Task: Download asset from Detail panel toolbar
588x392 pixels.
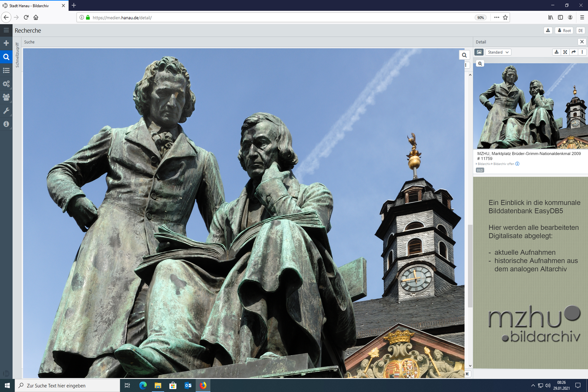Action: pyautogui.click(x=556, y=52)
